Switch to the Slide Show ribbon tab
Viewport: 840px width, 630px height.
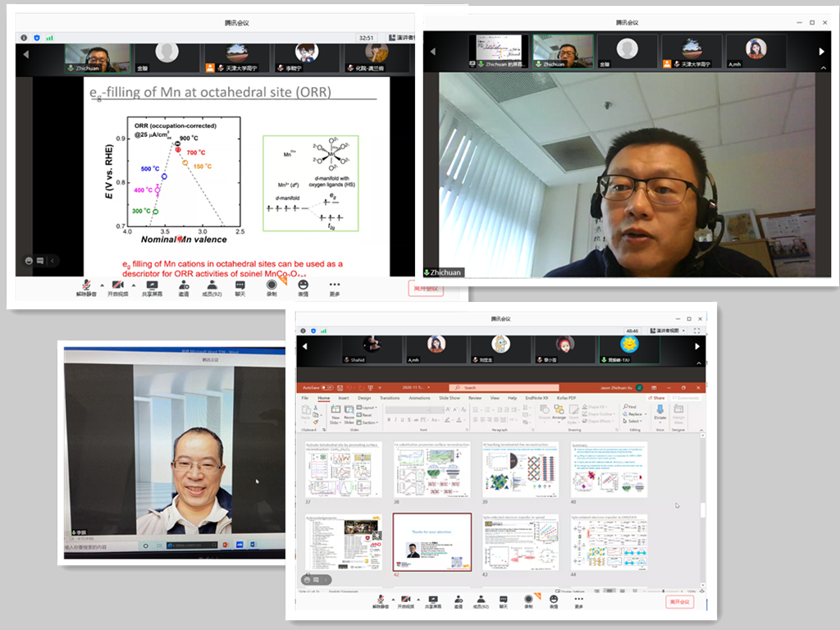coord(450,398)
